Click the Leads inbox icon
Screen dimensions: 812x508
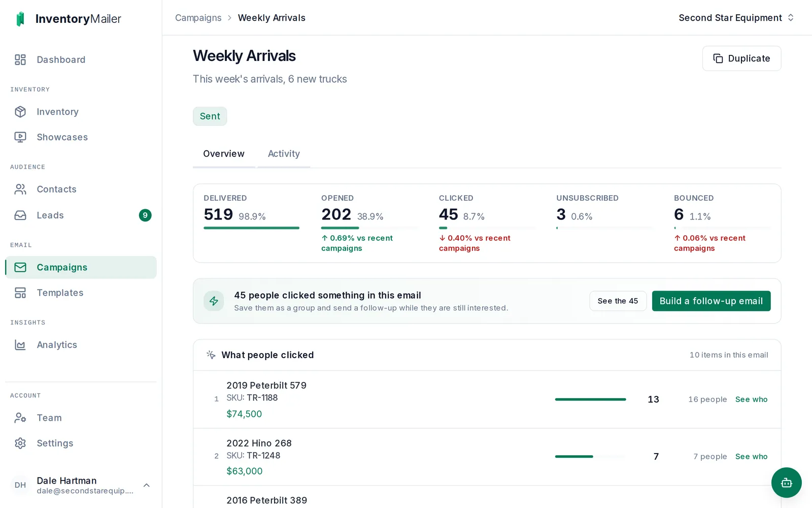point(20,215)
